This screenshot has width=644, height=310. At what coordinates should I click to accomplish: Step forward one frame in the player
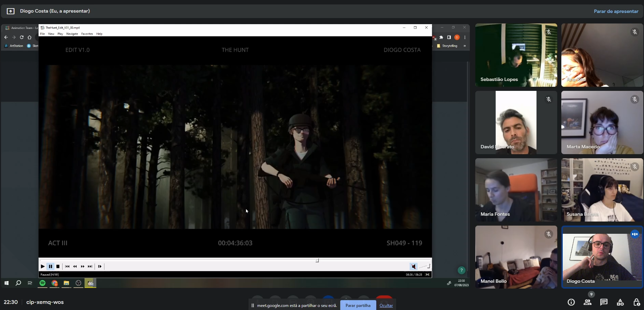coord(100,266)
